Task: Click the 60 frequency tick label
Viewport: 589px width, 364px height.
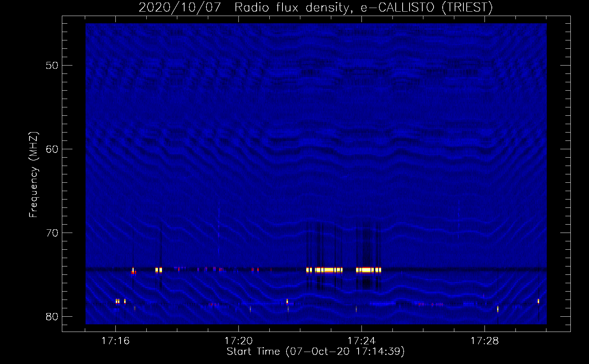Action: [x=52, y=149]
